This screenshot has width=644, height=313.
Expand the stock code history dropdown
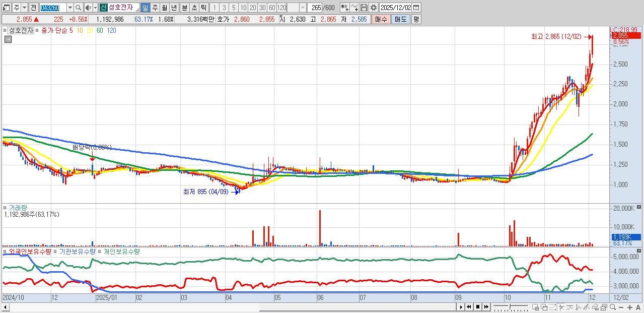pyautogui.click(x=70, y=8)
